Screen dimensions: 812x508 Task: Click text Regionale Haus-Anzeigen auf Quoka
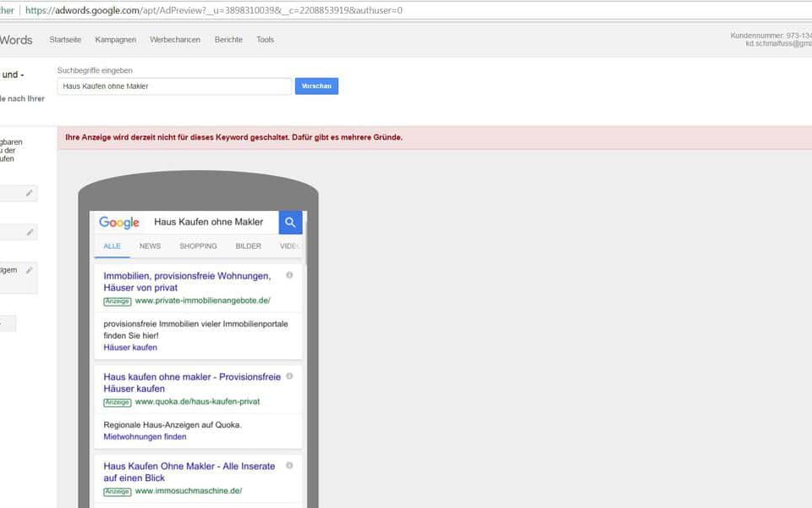(173, 425)
